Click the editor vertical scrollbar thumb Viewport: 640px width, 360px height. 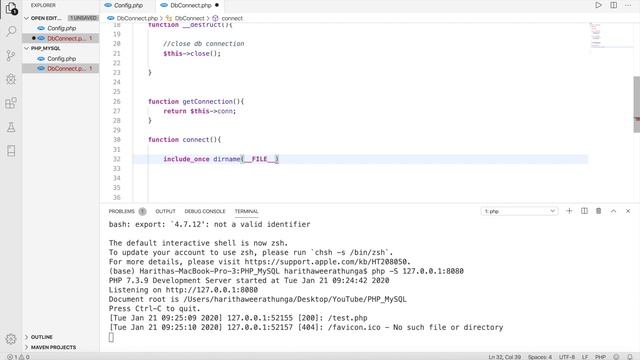[636, 104]
